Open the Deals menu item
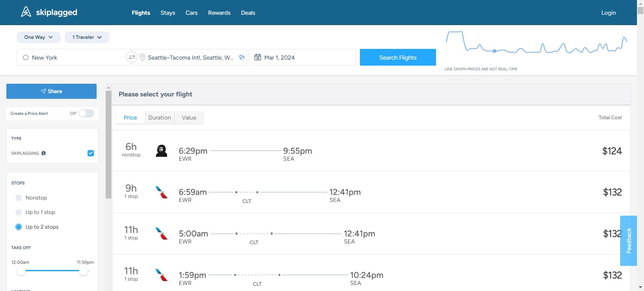This screenshot has height=291, width=644. point(248,13)
